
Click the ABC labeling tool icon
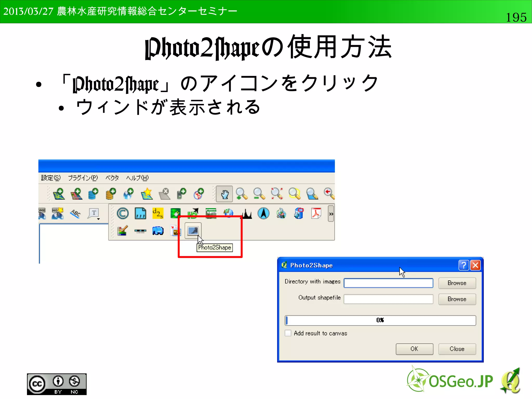75,214
